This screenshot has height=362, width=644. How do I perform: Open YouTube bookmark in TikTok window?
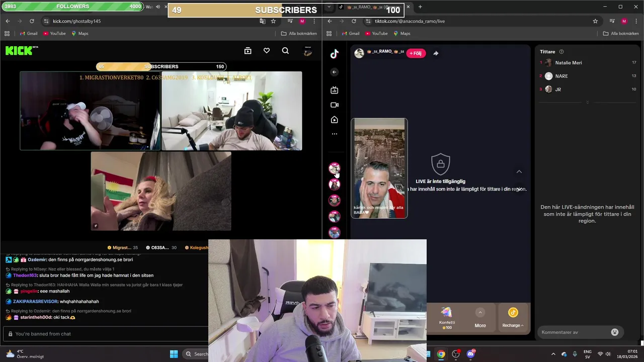coord(376,33)
